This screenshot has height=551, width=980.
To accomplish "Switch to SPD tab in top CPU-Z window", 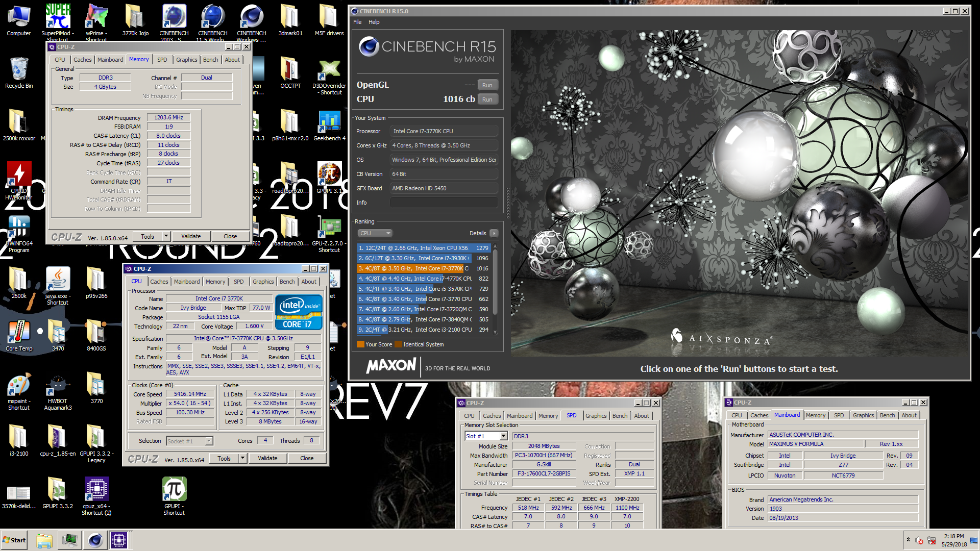I will click(162, 60).
